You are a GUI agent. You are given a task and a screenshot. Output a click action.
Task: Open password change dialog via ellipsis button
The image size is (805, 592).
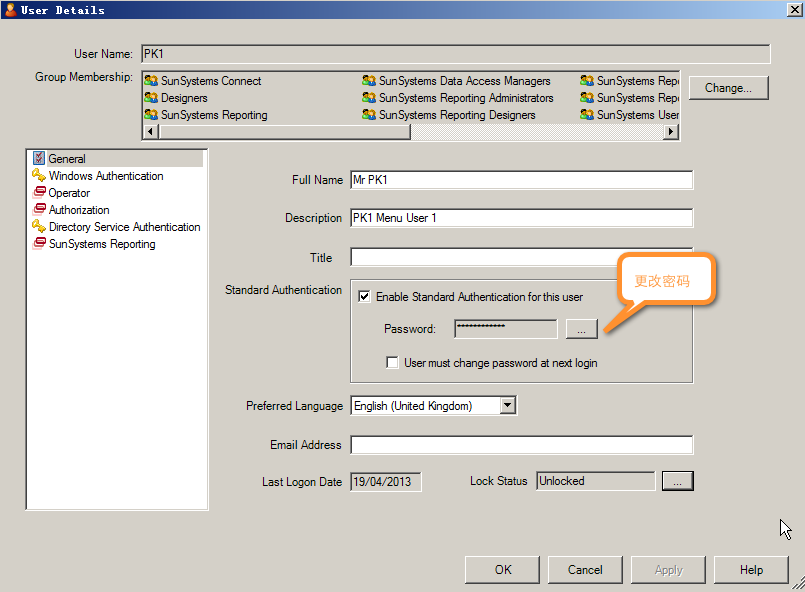581,328
